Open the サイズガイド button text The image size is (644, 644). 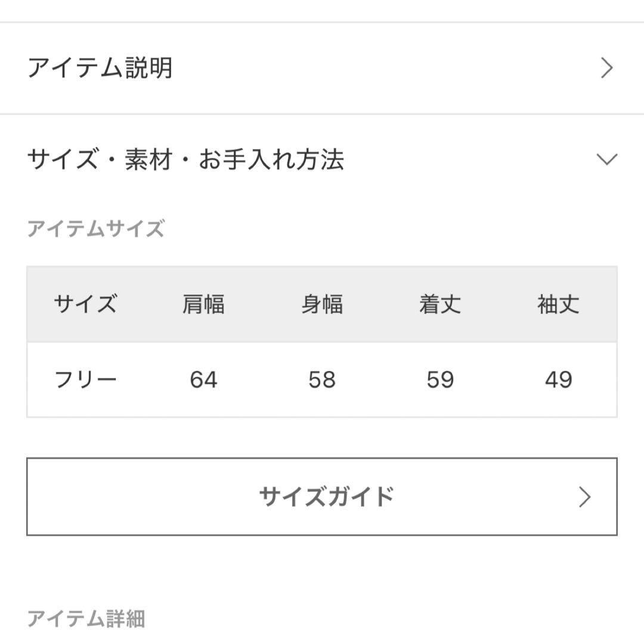(x=326, y=497)
